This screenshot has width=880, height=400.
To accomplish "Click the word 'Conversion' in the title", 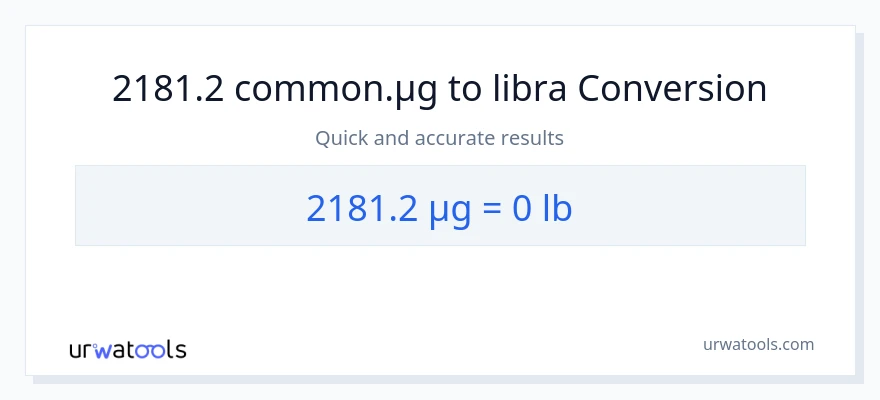I will click(x=672, y=89).
